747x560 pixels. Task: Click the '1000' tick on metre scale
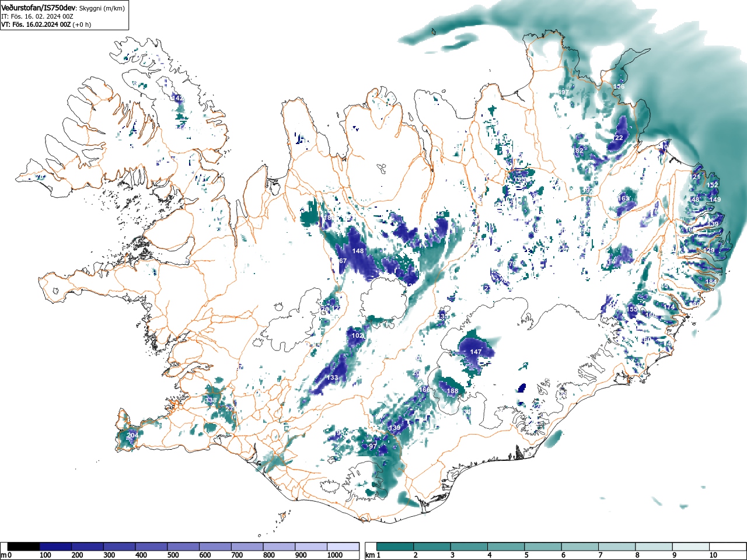(x=335, y=555)
